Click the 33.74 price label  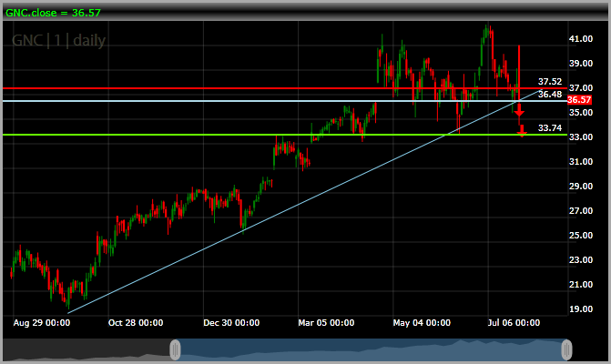549,128
